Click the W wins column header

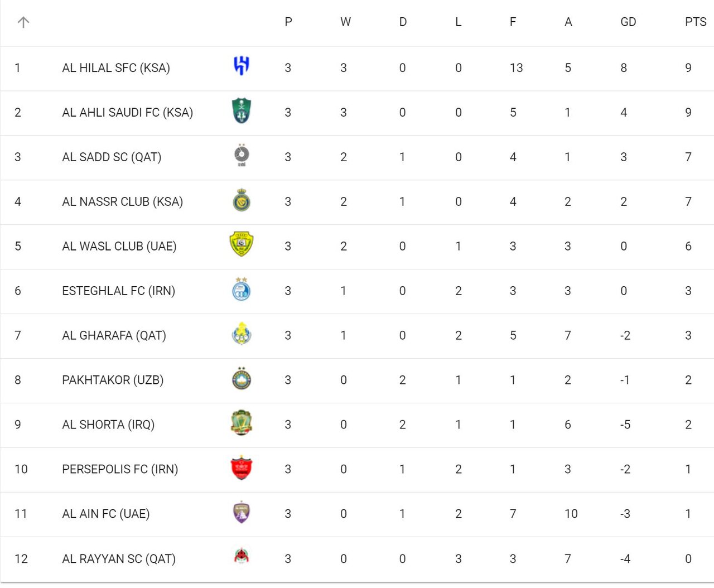[345, 22]
